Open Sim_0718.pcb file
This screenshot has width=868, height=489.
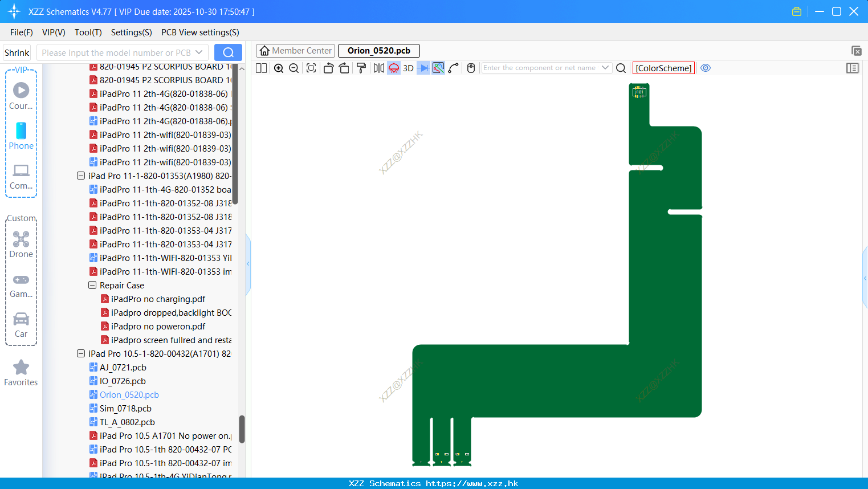pyautogui.click(x=125, y=409)
